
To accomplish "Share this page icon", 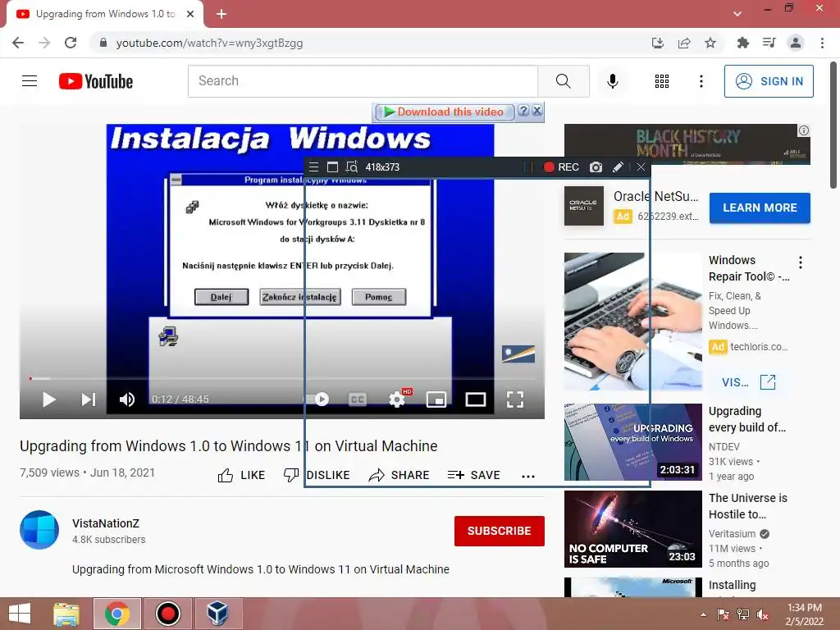I will [x=684, y=43].
